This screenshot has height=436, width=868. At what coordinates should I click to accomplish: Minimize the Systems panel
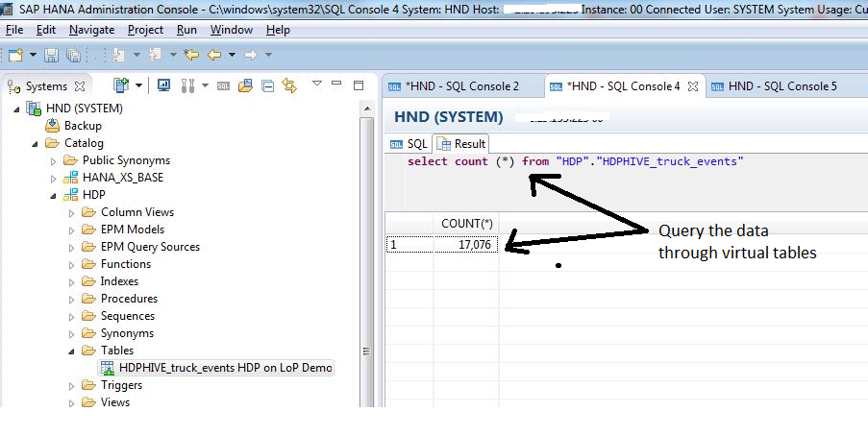pos(336,83)
